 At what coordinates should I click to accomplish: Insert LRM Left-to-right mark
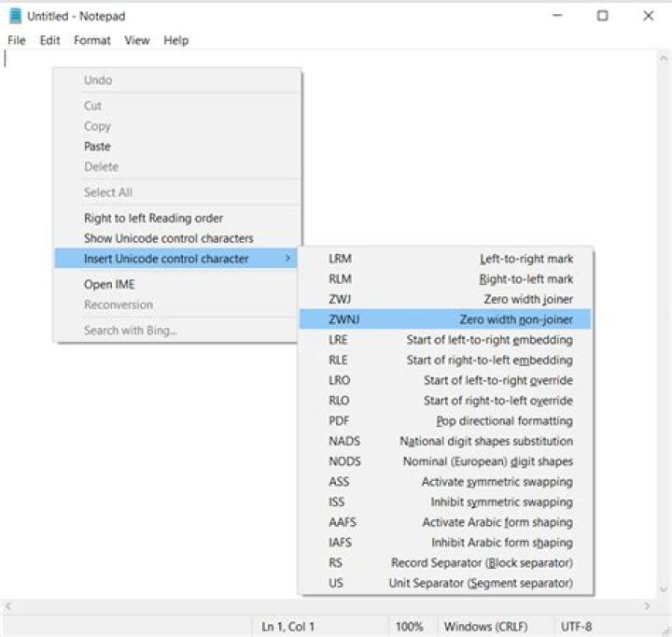point(445,259)
